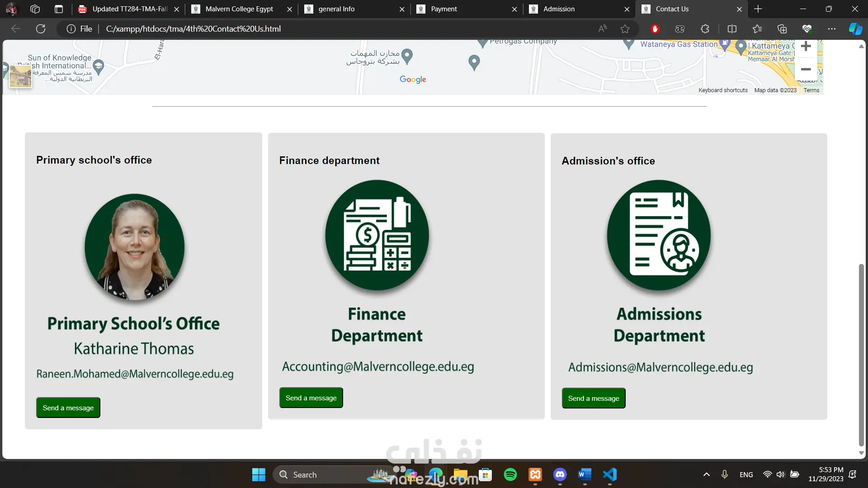Close the Payment tab

[514, 9]
